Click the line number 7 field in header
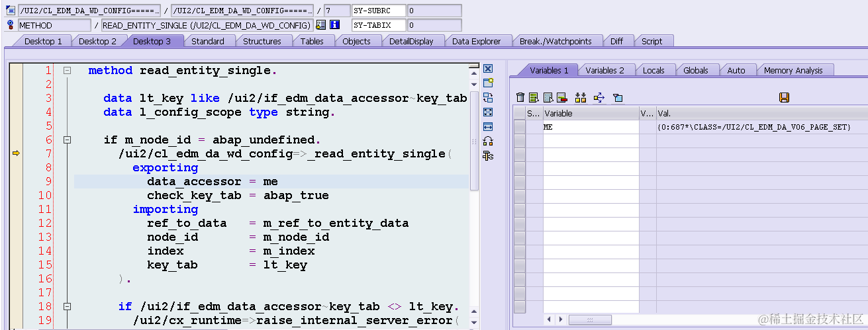 click(337, 11)
